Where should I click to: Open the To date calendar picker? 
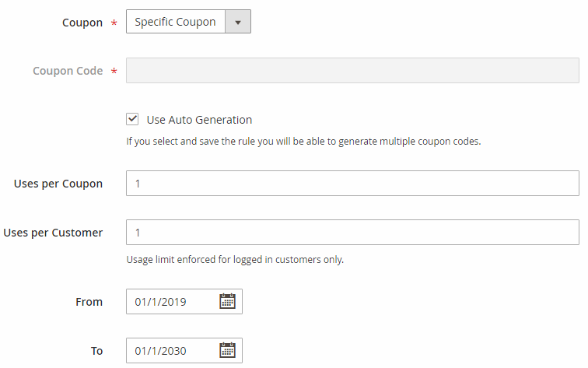(227, 351)
